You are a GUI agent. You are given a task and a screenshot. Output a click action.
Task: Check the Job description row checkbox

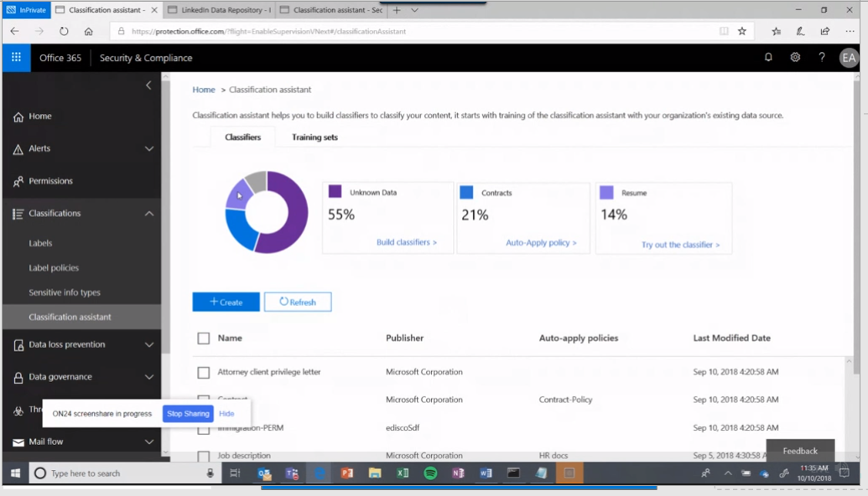tap(204, 456)
